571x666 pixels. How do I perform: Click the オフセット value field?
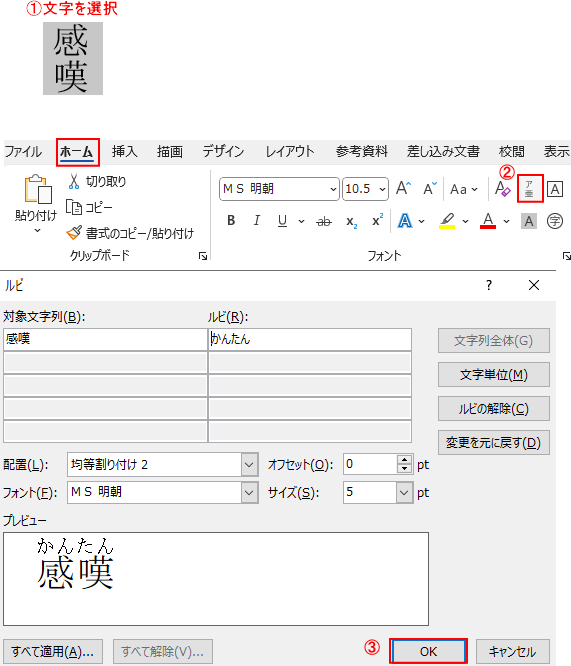pyautogui.click(x=370, y=464)
